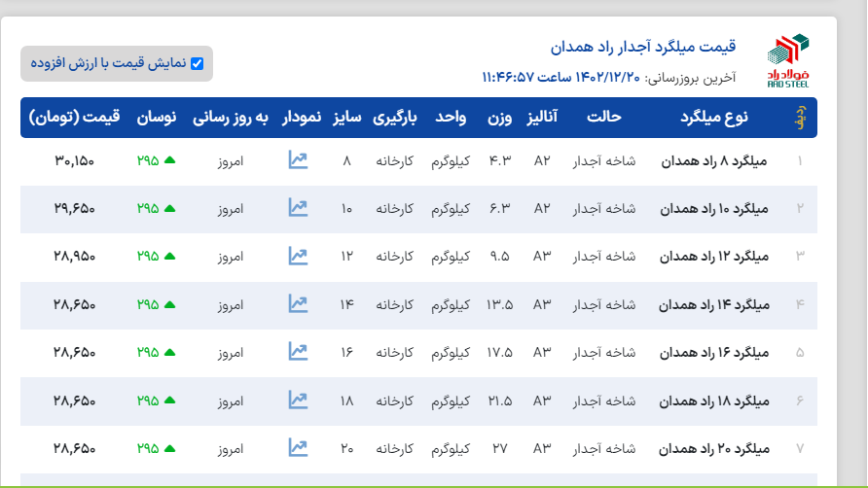Click the نوسان column header

156,118
